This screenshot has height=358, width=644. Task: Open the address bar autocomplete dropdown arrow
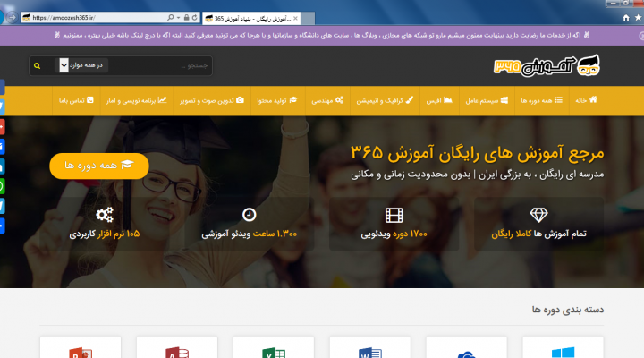pyautogui.click(x=178, y=18)
